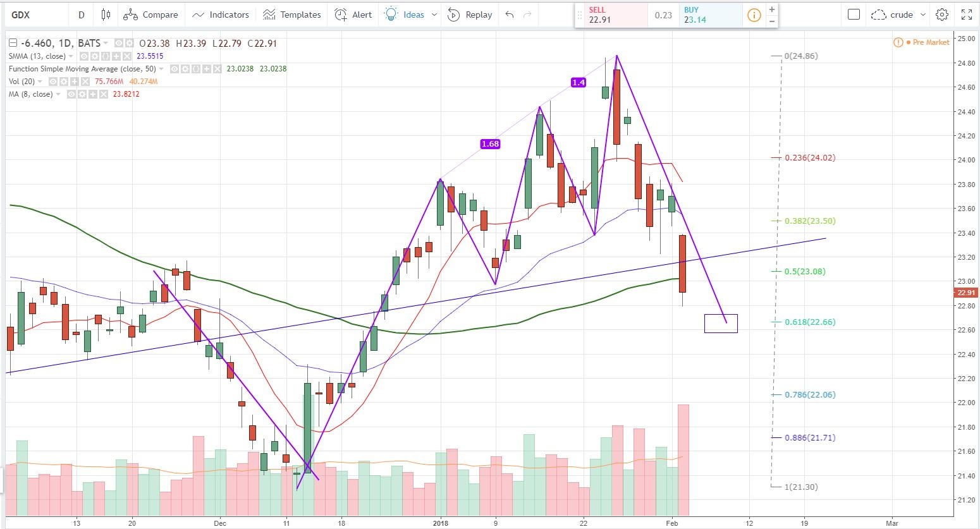Open chart settings gear icon
This screenshot has width=980, height=529.
pyautogui.click(x=942, y=15)
